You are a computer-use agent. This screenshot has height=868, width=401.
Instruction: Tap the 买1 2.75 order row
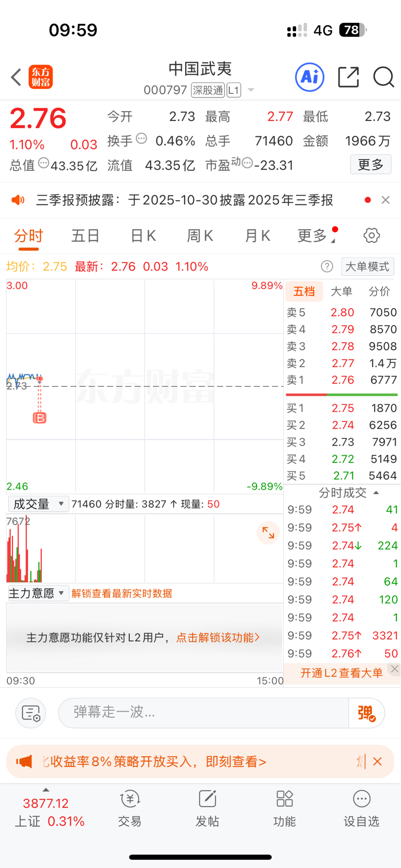coord(342,408)
